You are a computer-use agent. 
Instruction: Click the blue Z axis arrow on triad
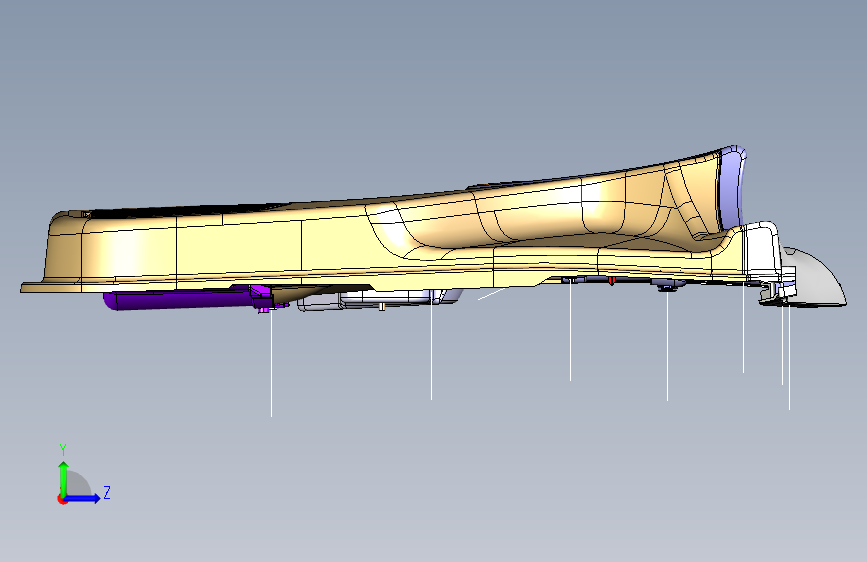83,498
